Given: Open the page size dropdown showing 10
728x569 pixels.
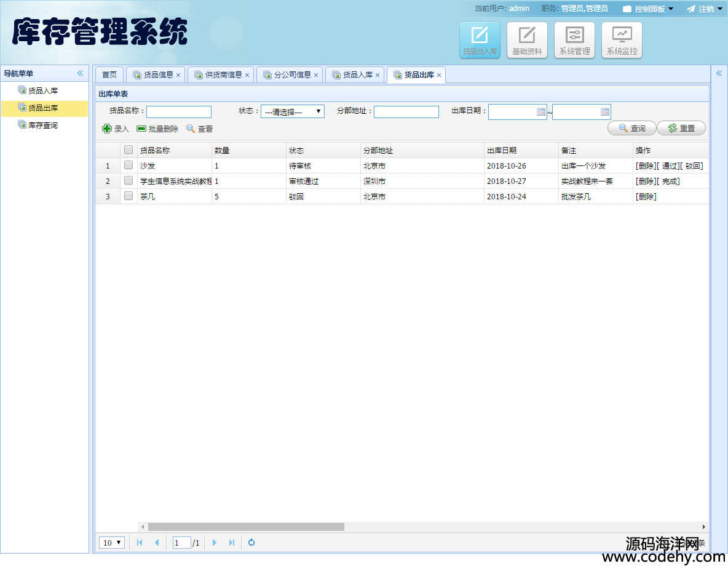Looking at the screenshot, I should coord(112,543).
